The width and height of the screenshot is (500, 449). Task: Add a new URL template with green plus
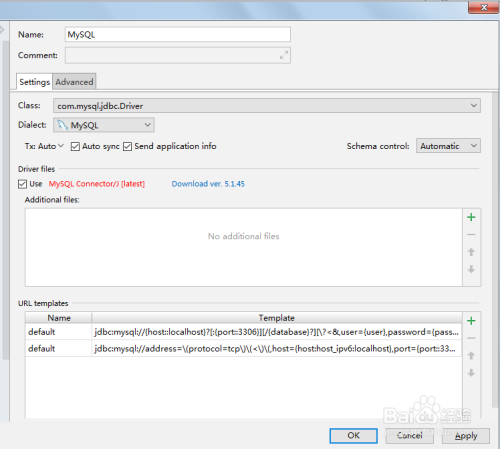pos(471,321)
